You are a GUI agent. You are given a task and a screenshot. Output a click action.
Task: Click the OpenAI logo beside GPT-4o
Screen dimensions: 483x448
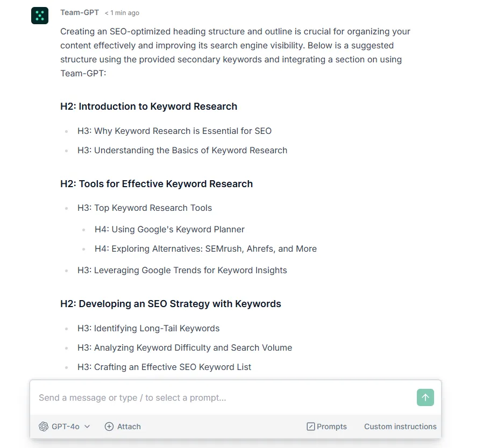[x=44, y=426]
